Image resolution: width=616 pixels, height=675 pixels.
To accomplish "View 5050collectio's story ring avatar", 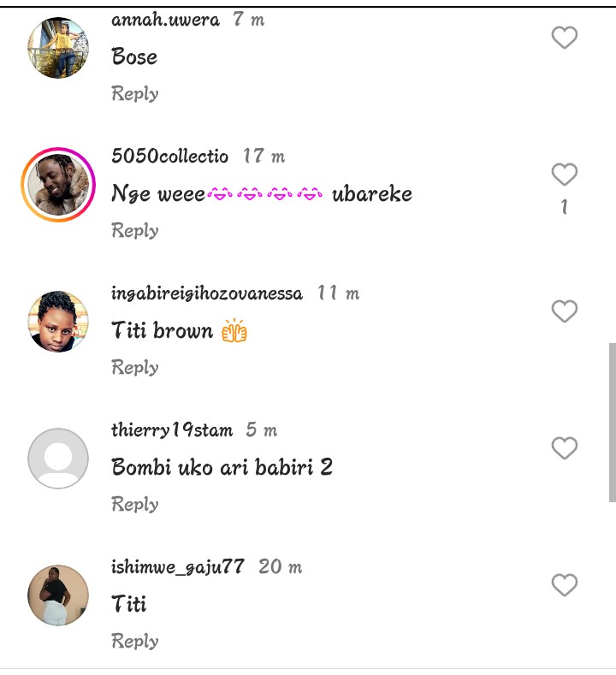I will [x=58, y=185].
